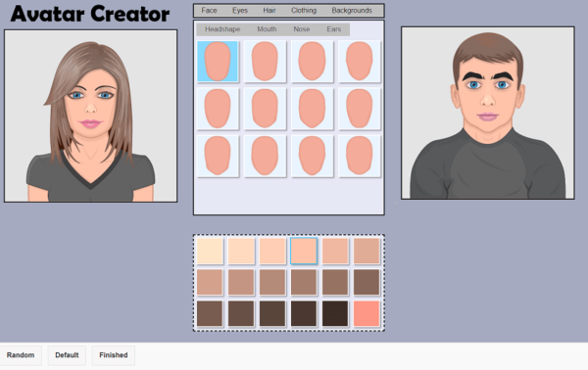Select the second swatch in bottom skin row
Image resolution: width=588 pixels, height=370 pixels.
pyautogui.click(x=241, y=314)
